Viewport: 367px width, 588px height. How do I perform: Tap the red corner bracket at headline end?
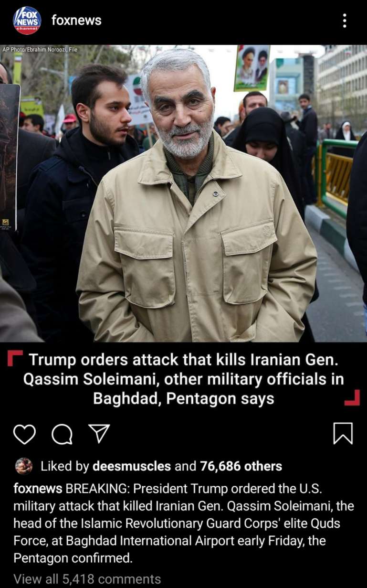352,398
